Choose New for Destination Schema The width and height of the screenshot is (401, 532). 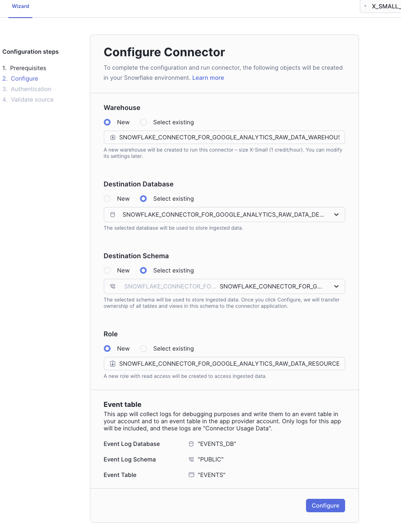(x=107, y=270)
